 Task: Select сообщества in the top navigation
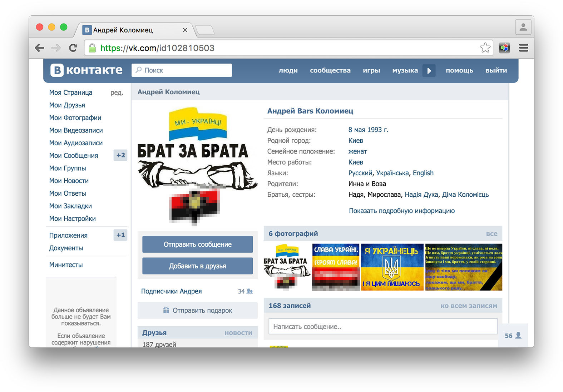click(330, 71)
